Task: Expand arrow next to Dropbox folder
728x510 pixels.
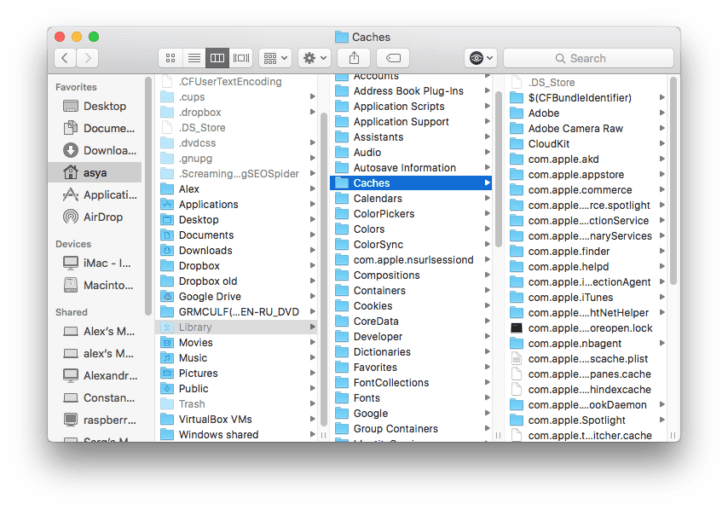Action: (x=312, y=266)
